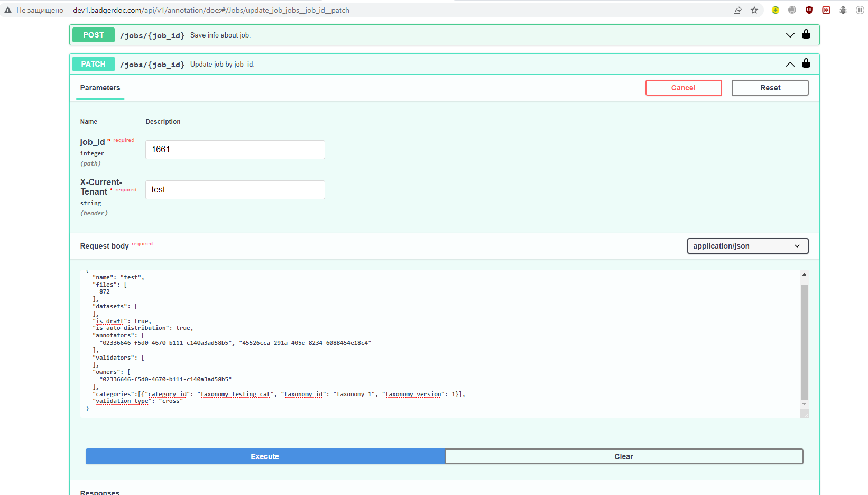Open the uBlock Origin shield extension
The image size is (868, 495).
point(809,10)
